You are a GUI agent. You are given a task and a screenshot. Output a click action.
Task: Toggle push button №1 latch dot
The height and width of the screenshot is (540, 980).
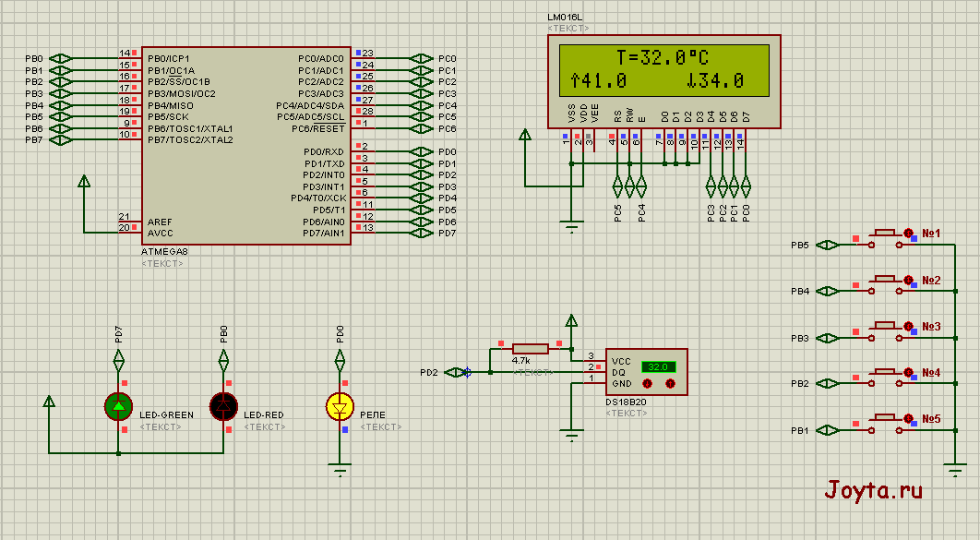(x=908, y=234)
